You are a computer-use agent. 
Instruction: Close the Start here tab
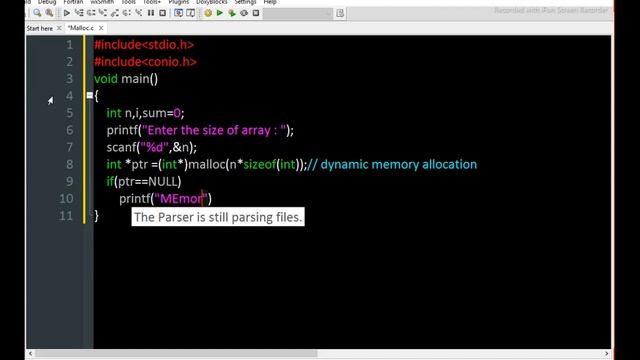(x=59, y=28)
